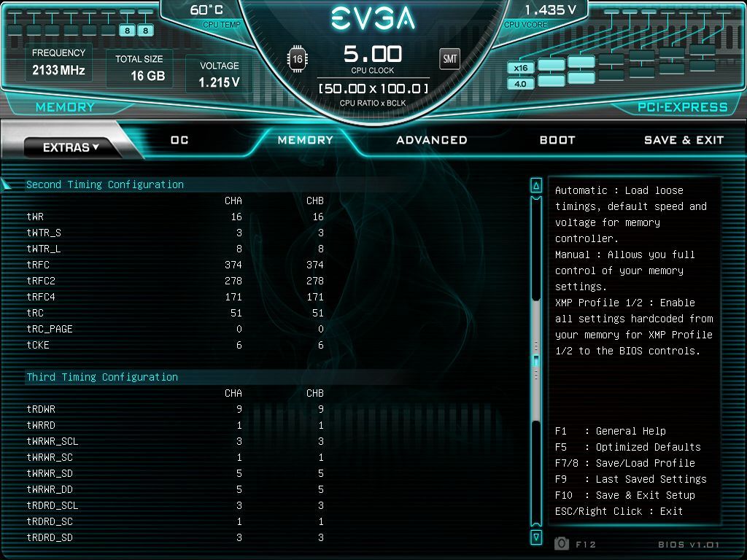The width and height of the screenshot is (747, 560).
Task: Click the second memory slot 8 indicator
Action: pyautogui.click(x=145, y=31)
